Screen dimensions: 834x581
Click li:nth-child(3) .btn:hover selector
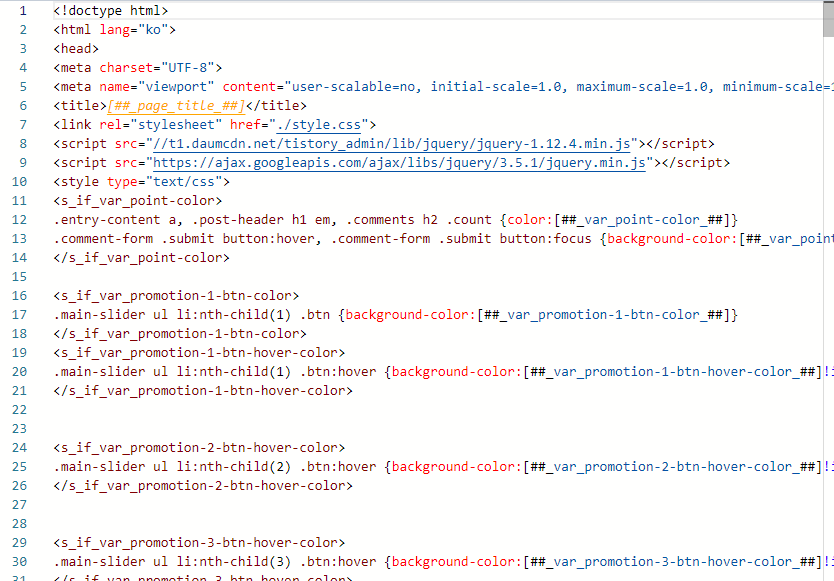(276, 562)
